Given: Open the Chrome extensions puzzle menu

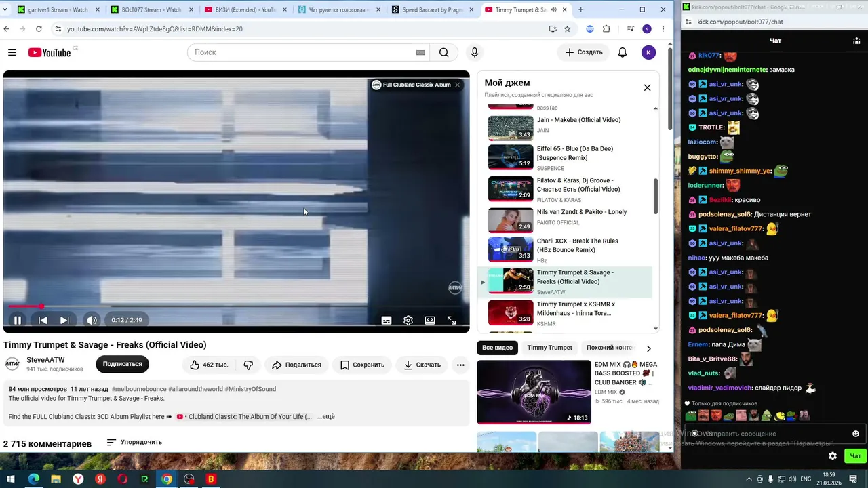Looking at the screenshot, I should (606, 29).
